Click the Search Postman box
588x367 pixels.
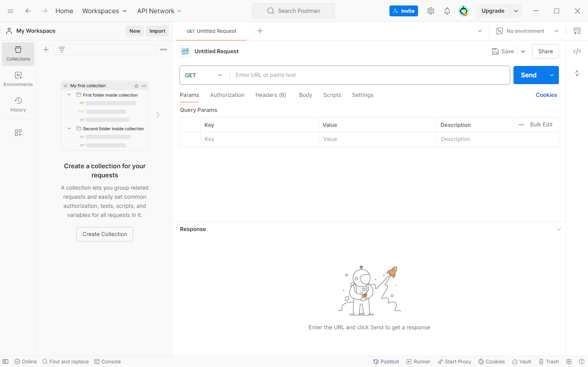pos(294,11)
